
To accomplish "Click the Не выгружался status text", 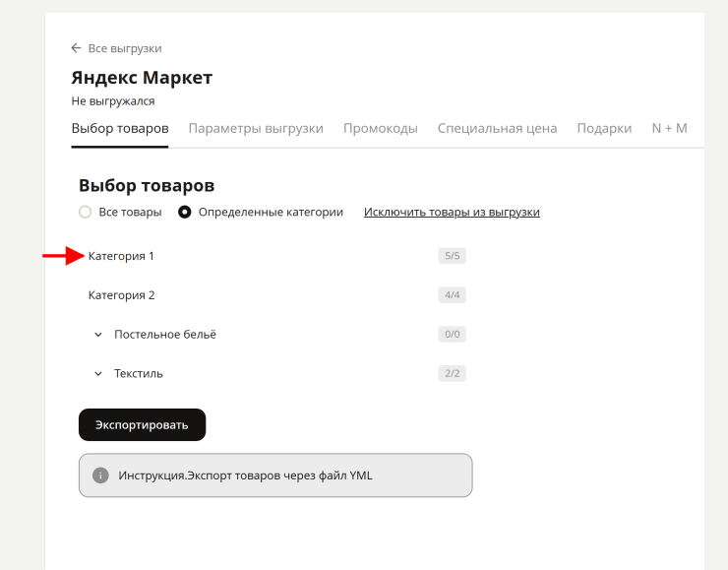I will (113, 101).
